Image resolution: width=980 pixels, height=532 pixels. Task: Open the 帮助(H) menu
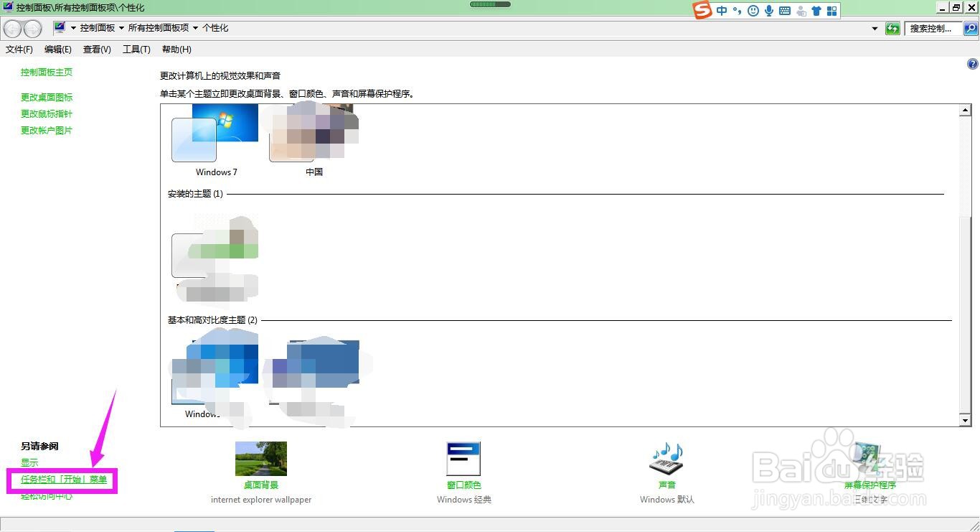tap(176, 50)
